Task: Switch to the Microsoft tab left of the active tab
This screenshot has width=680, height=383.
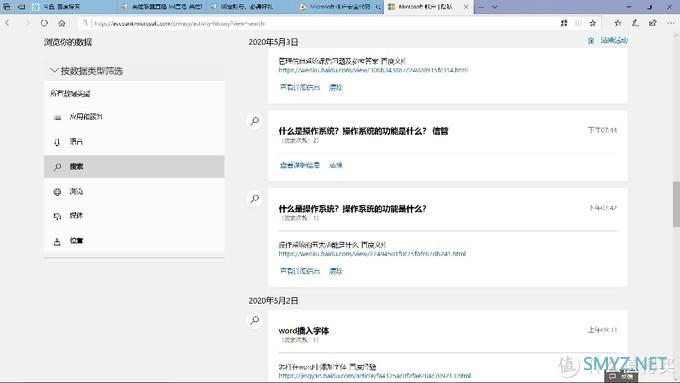Action: tap(340, 7)
